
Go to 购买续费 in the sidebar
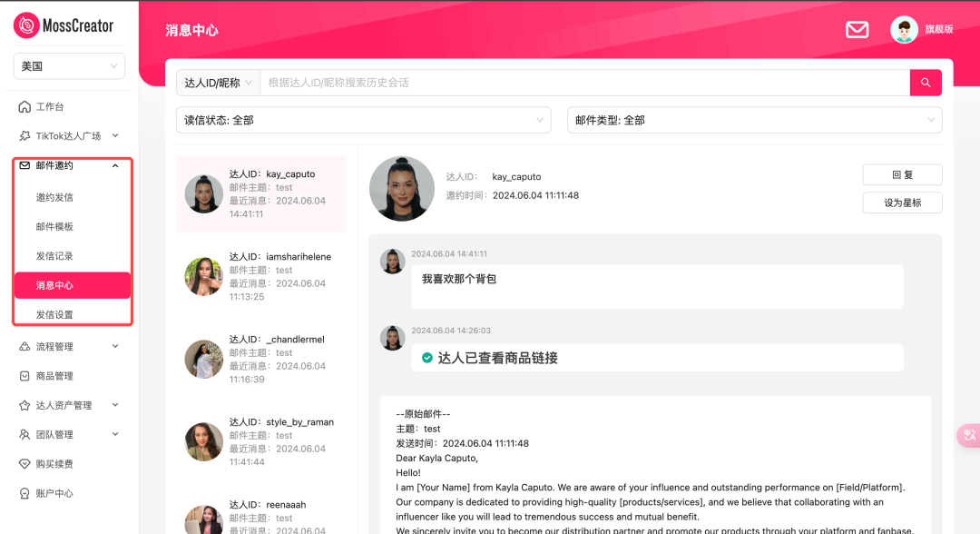pos(54,464)
